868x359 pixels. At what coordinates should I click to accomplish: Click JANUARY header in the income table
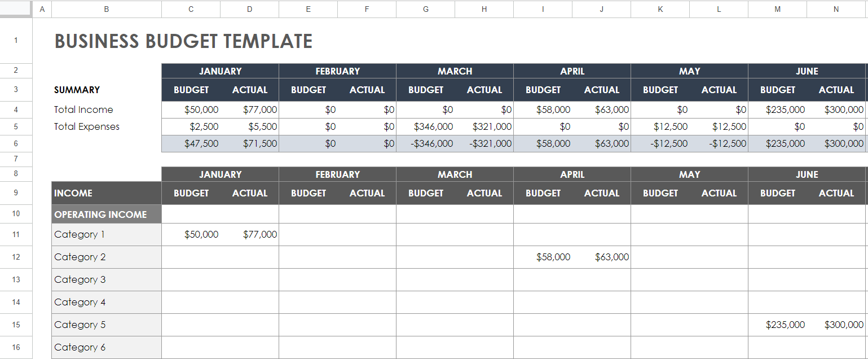point(220,174)
